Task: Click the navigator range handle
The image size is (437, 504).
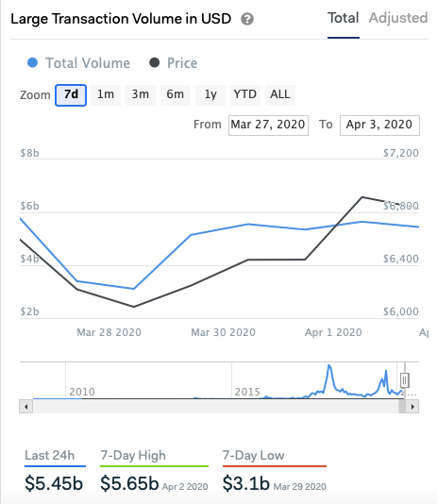Action: (405, 380)
